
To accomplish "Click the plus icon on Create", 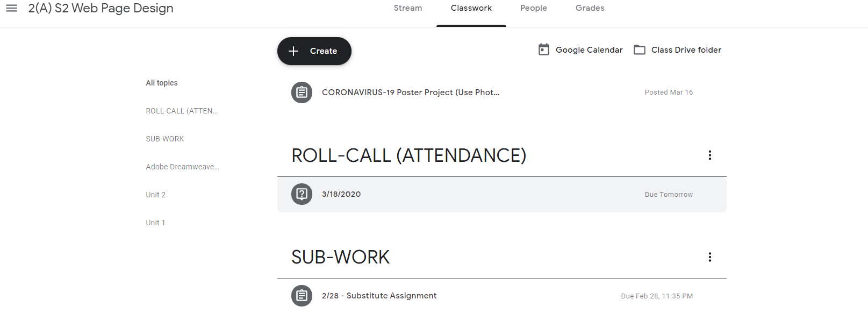I will (x=293, y=51).
